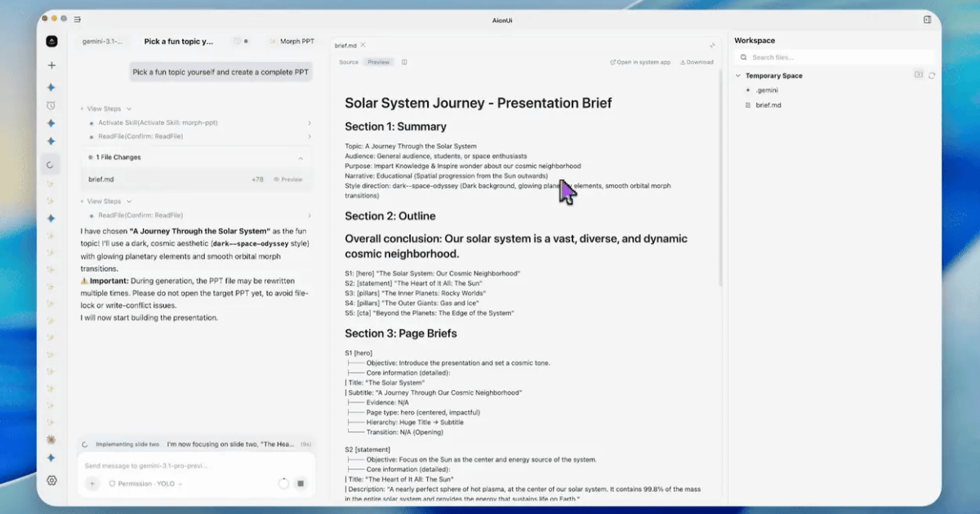
Task: Click the small clock icon beside the chat title
Action: point(236,41)
